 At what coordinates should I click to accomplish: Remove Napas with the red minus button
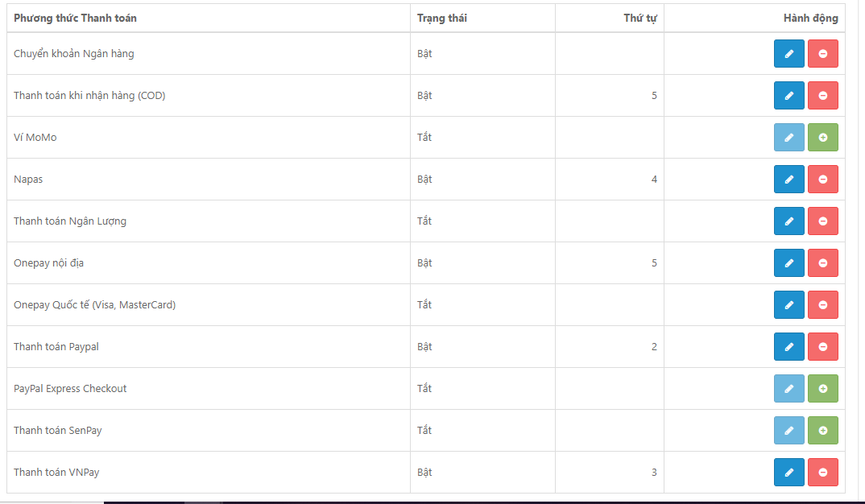tap(822, 180)
